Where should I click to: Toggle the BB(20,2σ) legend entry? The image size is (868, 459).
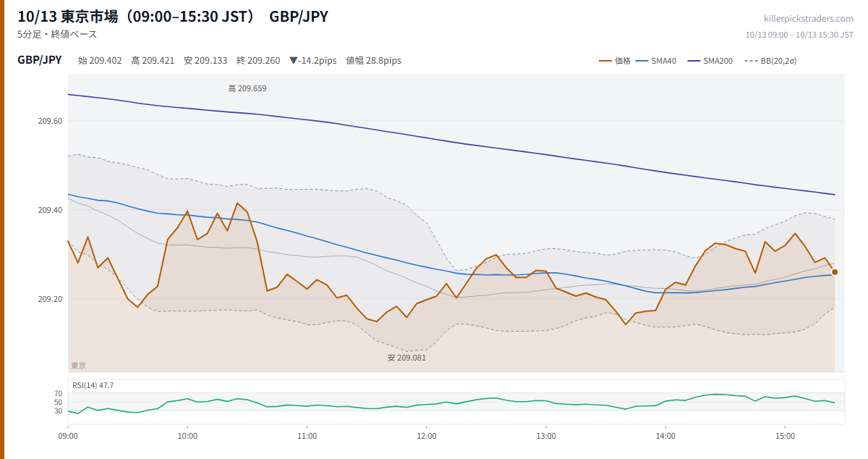(770, 61)
